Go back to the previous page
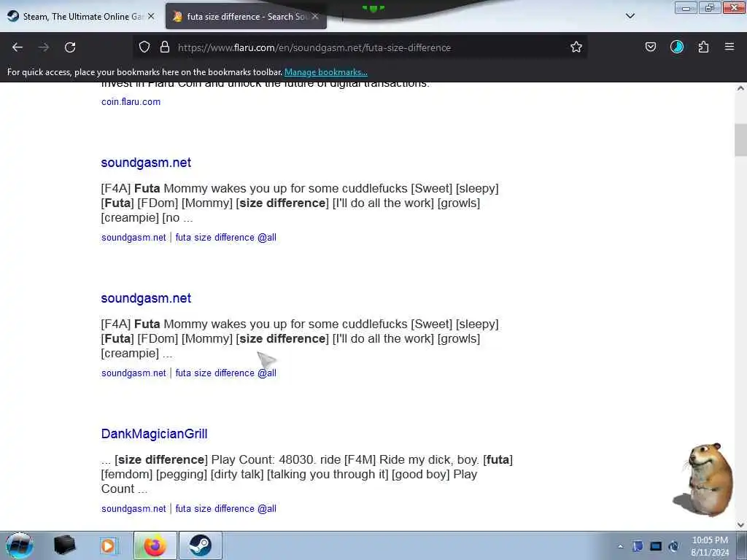The image size is (747, 560). tap(18, 47)
